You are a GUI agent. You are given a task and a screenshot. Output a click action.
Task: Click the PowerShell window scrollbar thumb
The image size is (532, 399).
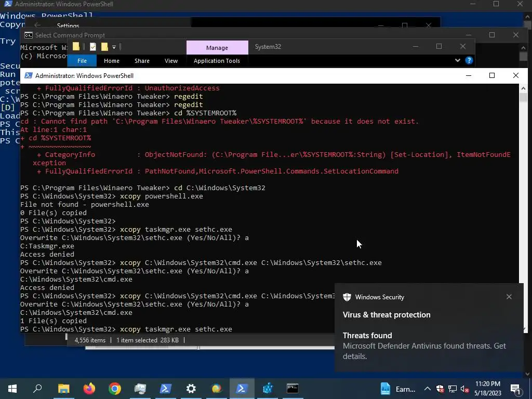pyautogui.click(x=523, y=97)
